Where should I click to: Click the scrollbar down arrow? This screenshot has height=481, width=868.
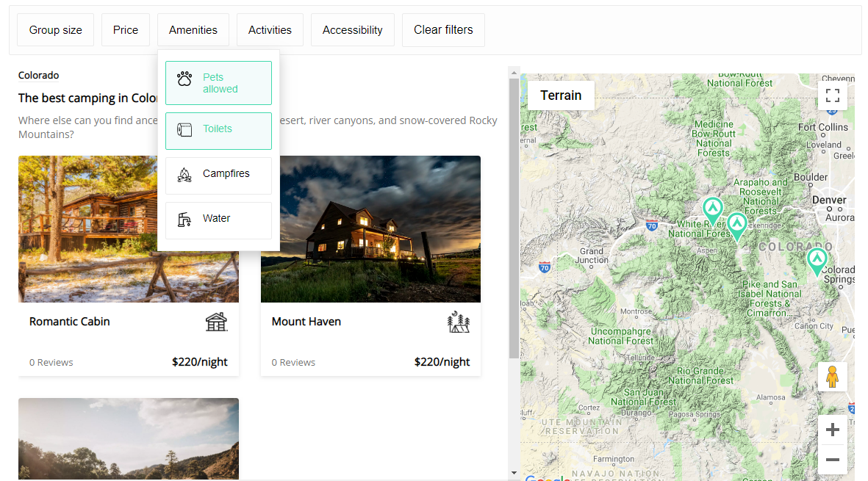pyautogui.click(x=514, y=473)
